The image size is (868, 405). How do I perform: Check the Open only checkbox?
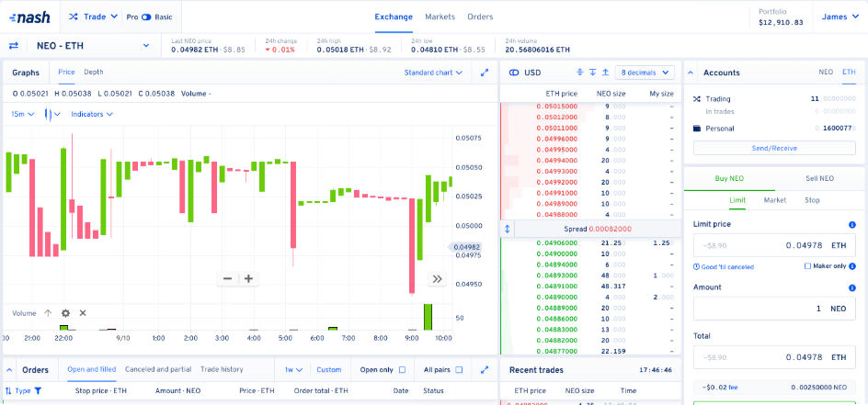pos(403,369)
